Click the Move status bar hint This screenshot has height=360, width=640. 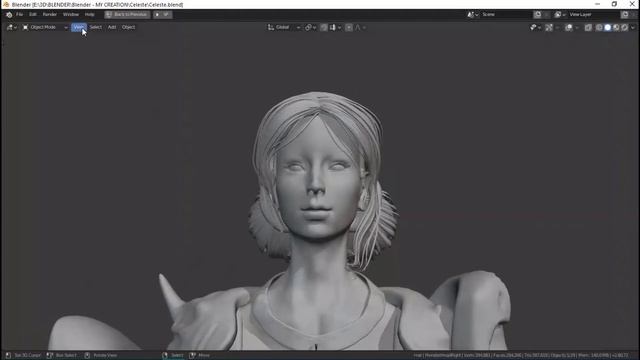[200, 356]
